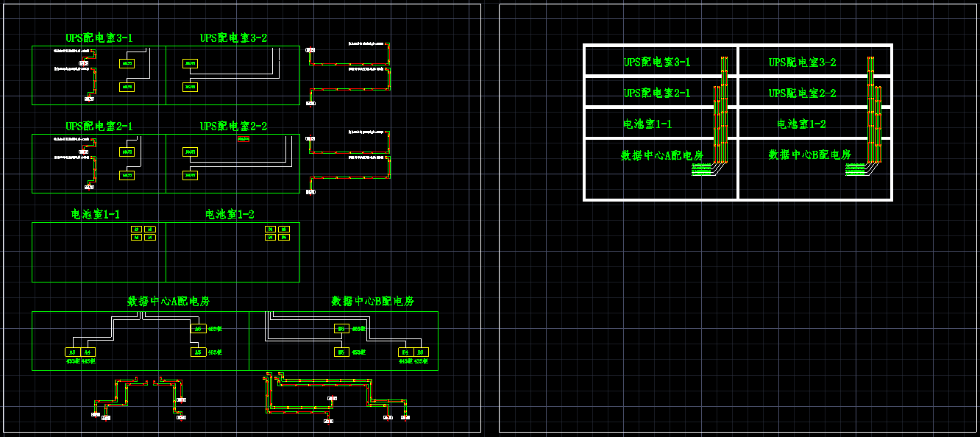Click the red box inside UPS配电室2-2 room
The image size is (980, 437).
pyautogui.click(x=244, y=138)
